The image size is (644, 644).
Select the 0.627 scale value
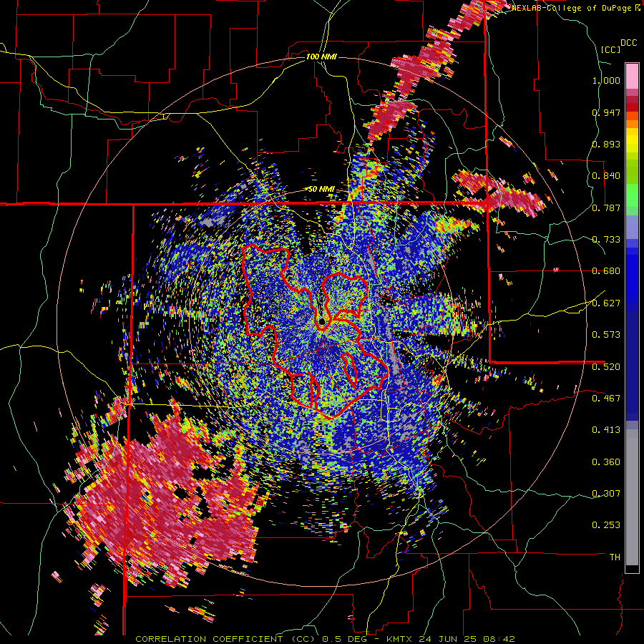pyautogui.click(x=606, y=303)
